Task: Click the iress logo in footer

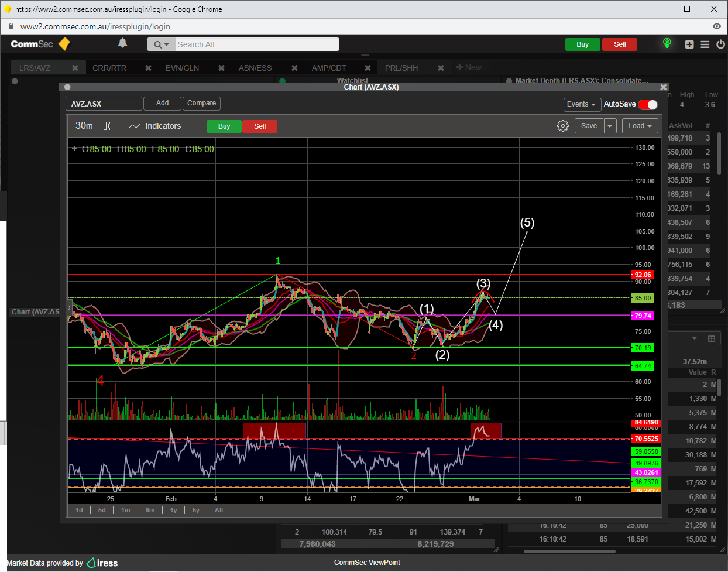Action: click(102, 563)
